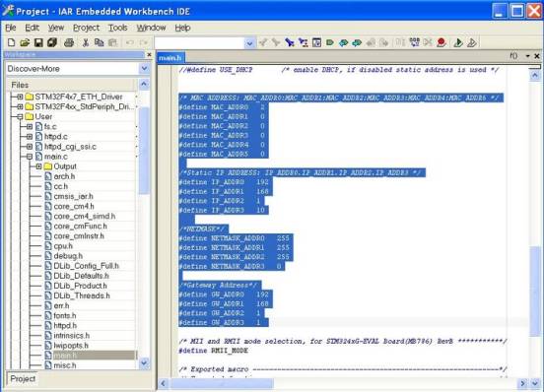544x392 pixels.
Task: Expand the STM32F4xx_StdPeriph_Dri folder
Action: pyautogui.click(x=20, y=106)
